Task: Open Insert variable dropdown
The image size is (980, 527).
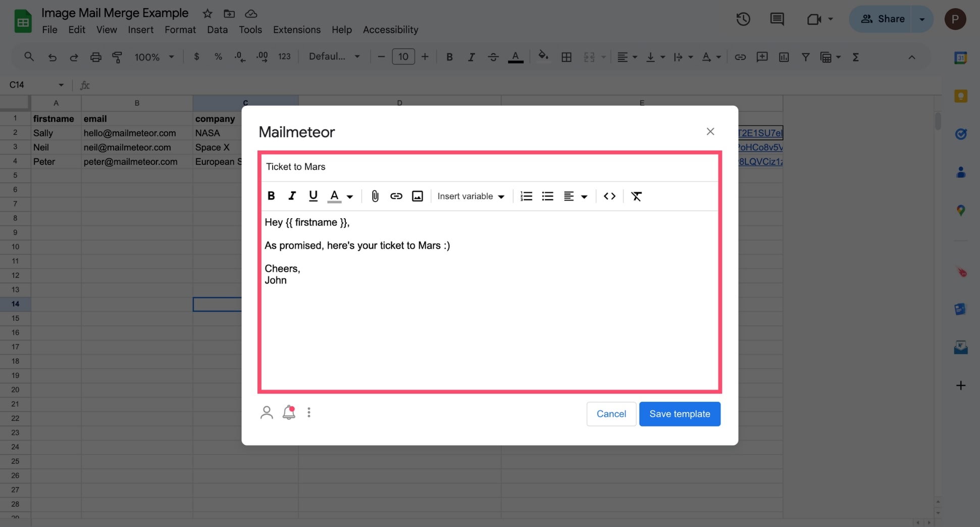Action: [471, 196]
